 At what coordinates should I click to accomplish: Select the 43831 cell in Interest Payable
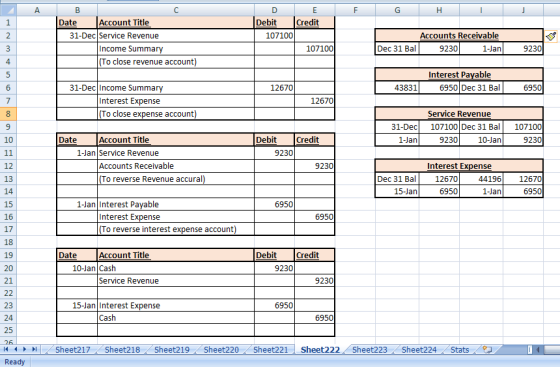pos(397,88)
